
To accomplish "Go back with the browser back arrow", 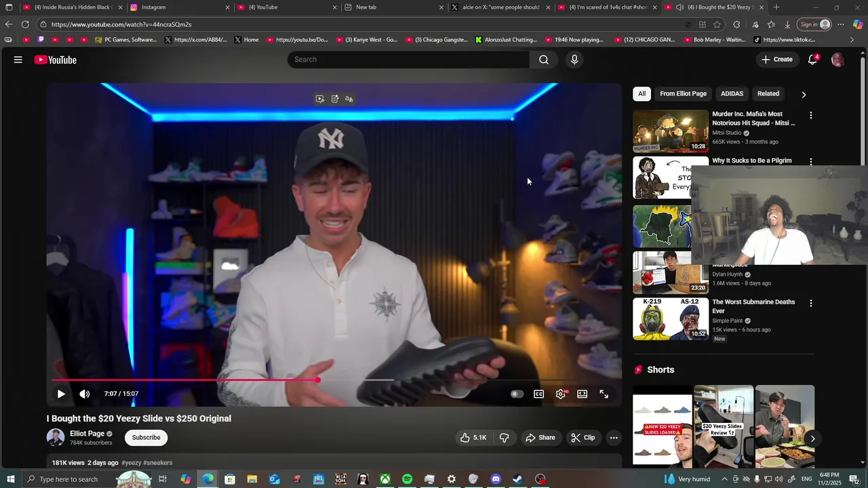I will (9, 24).
